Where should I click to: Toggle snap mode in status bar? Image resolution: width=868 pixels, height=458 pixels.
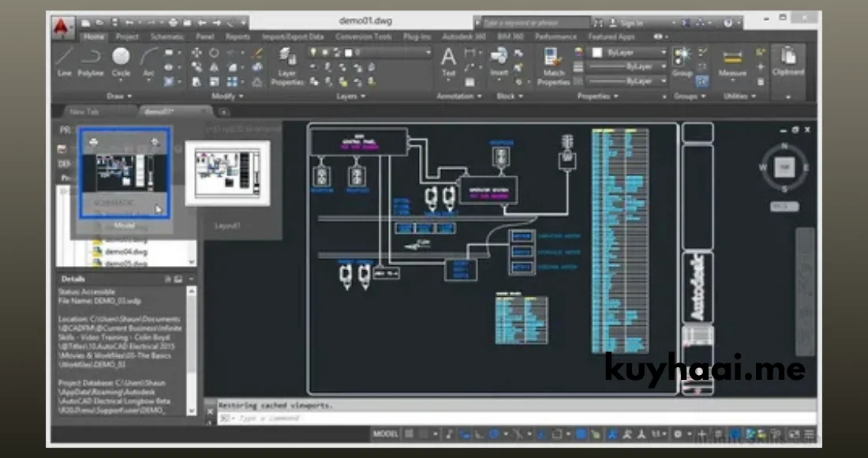[x=424, y=434]
